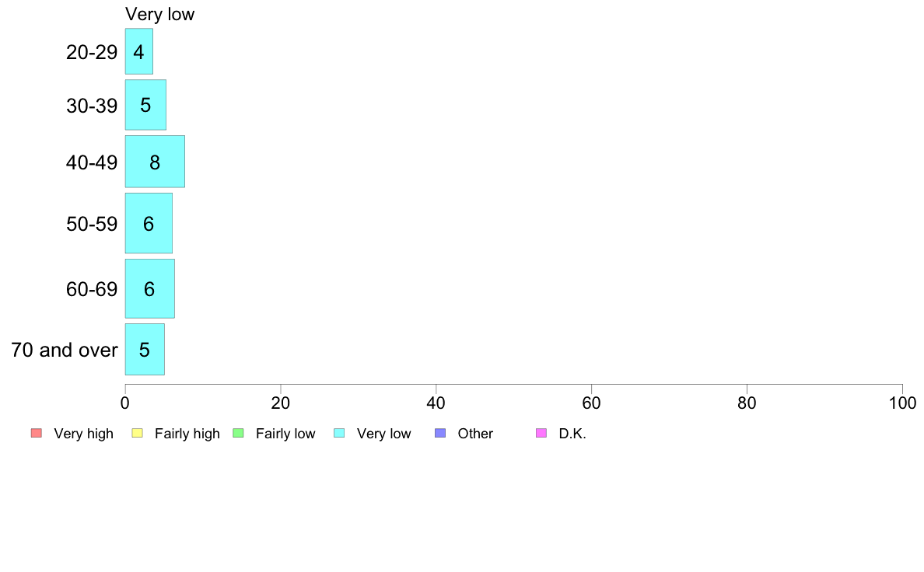This screenshot has height=572, width=924.
Task: Click the yellow Fairly high legend swatch
Action: (137, 433)
